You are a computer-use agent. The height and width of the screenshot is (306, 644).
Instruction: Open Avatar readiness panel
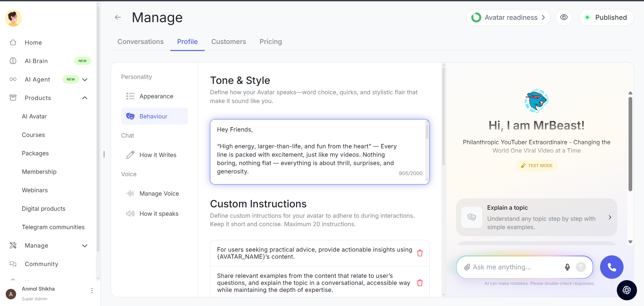508,17
